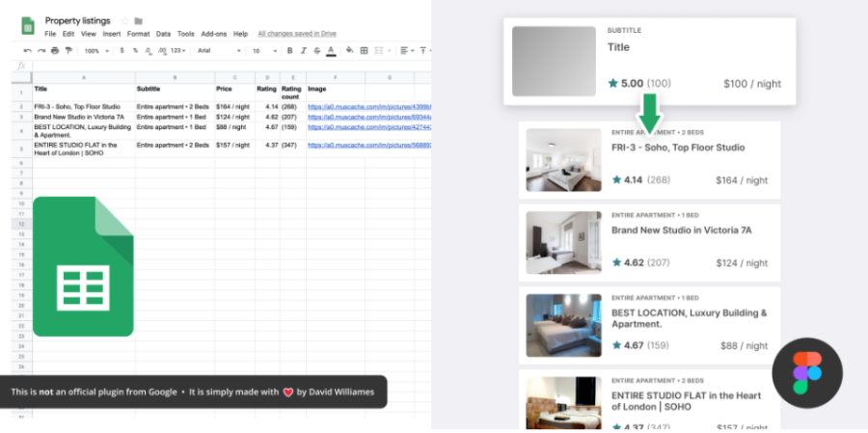Image resolution: width=868 pixels, height=433 pixels.
Task: Click the BEST LOCATION listing photo
Action: coord(563,325)
